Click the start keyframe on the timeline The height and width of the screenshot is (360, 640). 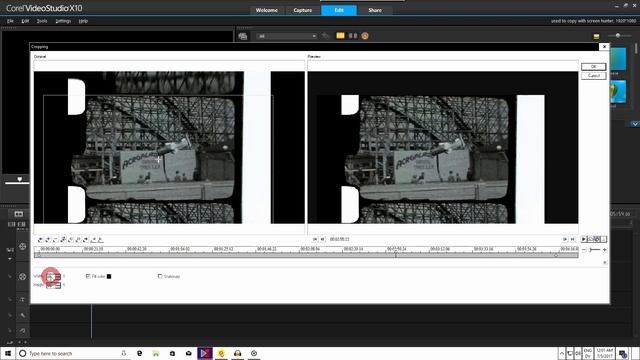click(39, 255)
